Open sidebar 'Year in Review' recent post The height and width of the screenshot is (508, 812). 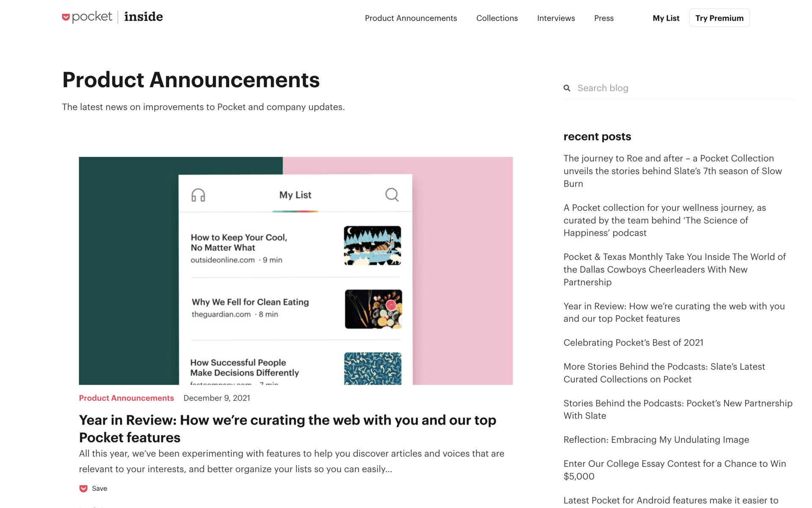674,312
